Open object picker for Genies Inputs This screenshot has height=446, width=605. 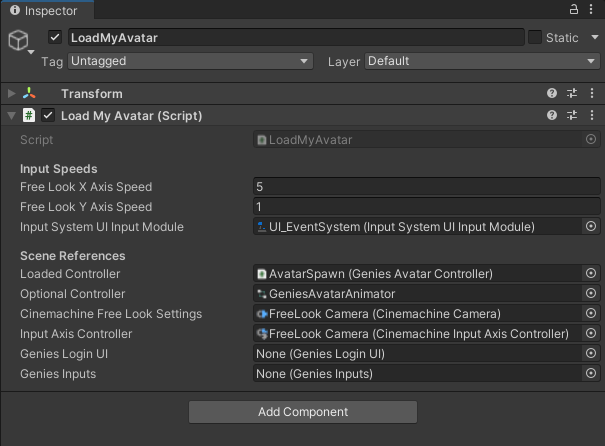591,373
